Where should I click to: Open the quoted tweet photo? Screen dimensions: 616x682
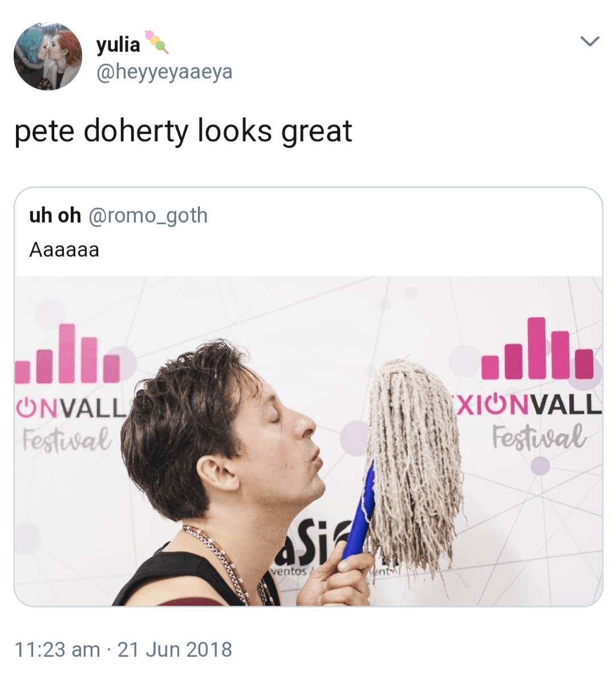coord(308,441)
